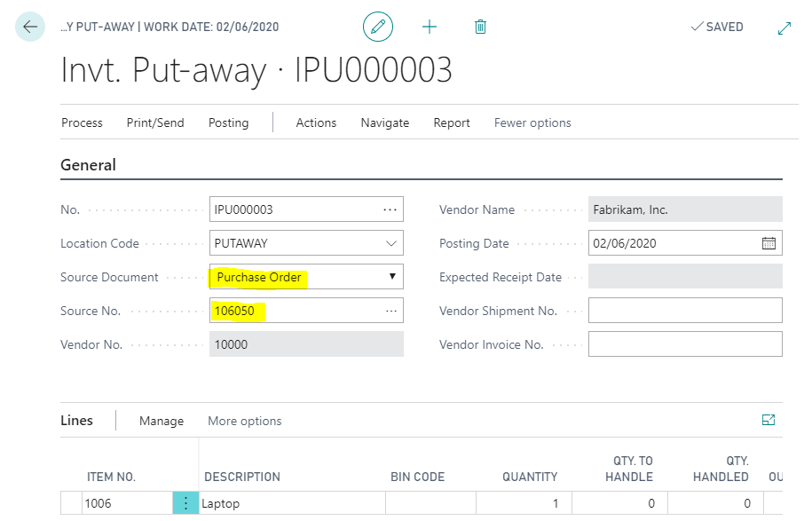Open the Posting Date calendar picker
The height and width of the screenshot is (521, 812).
pyautogui.click(x=769, y=243)
